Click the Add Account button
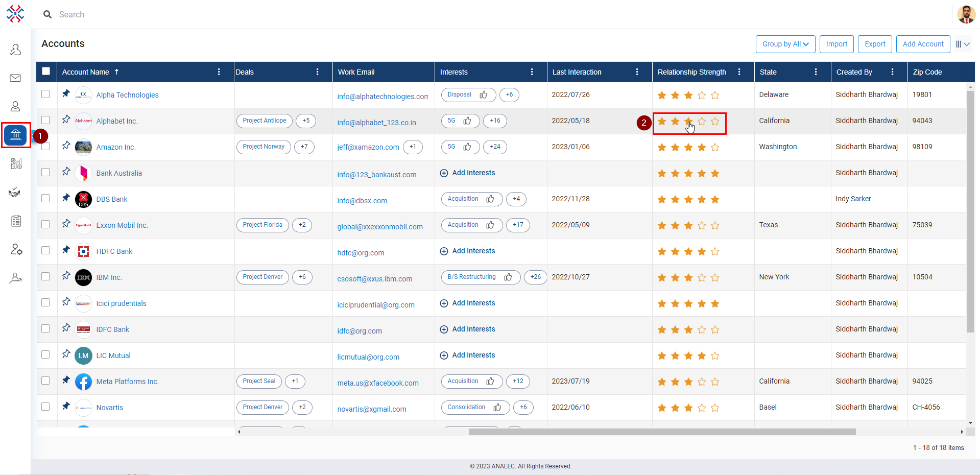Image resolution: width=980 pixels, height=475 pixels. tap(923, 44)
